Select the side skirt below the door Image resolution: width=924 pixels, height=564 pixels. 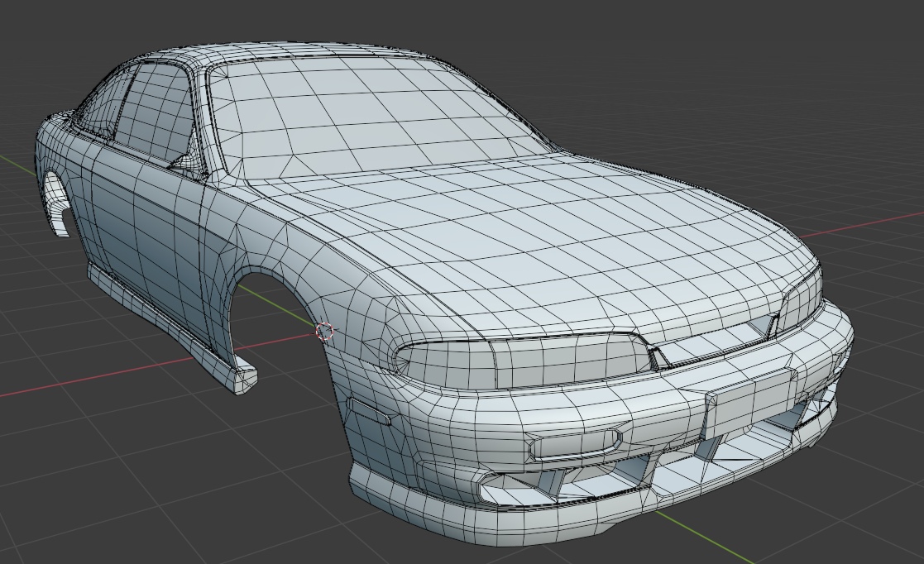click(x=171, y=329)
